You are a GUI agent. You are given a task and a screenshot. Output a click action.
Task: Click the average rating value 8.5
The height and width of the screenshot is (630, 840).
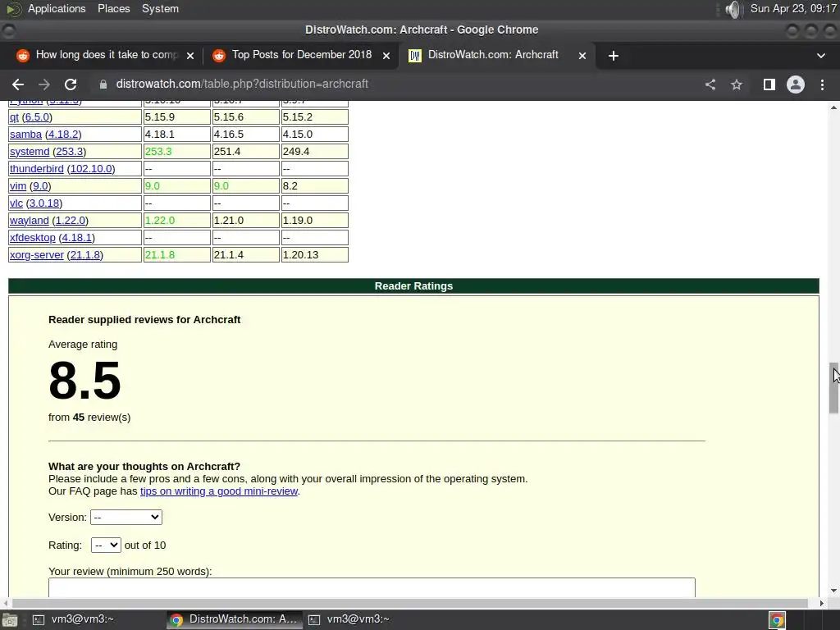[84, 381]
